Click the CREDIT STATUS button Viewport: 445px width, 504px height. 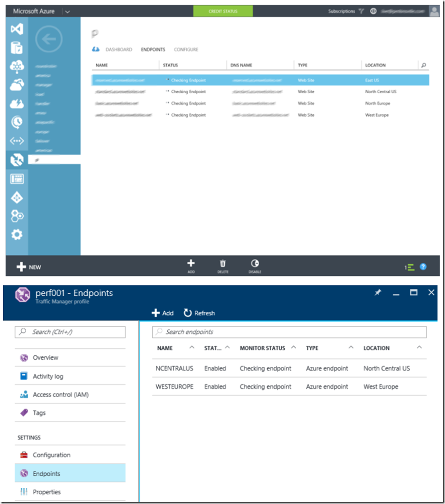222,11
